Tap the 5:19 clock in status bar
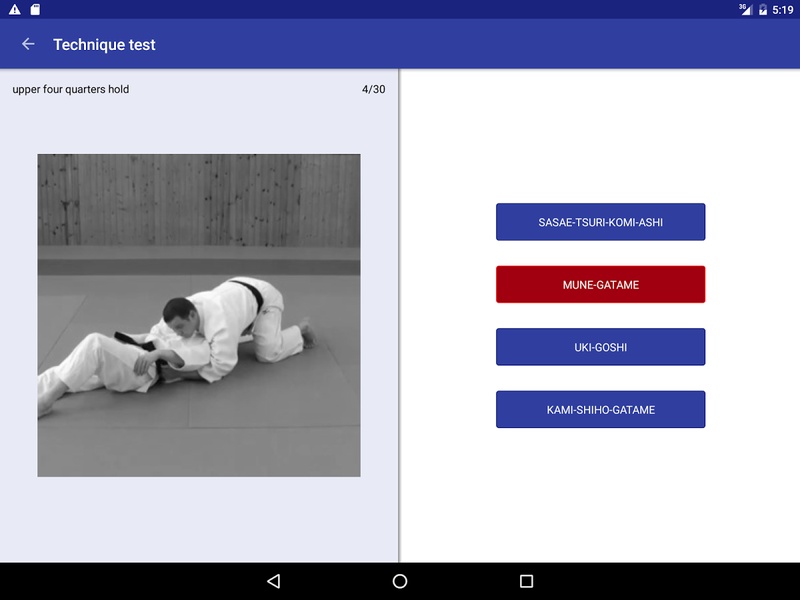The image size is (800, 600). pyautogui.click(x=782, y=10)
